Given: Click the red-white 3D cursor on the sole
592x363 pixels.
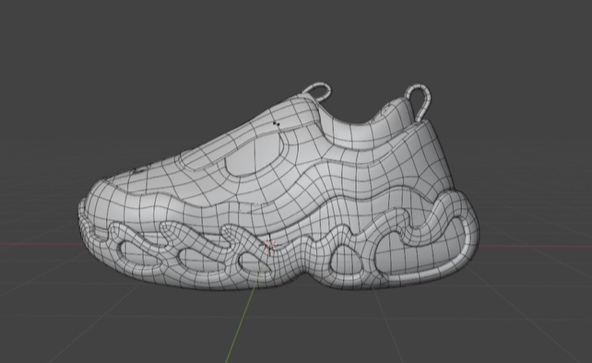Looking at the screenshot, I should pos(270,245).
